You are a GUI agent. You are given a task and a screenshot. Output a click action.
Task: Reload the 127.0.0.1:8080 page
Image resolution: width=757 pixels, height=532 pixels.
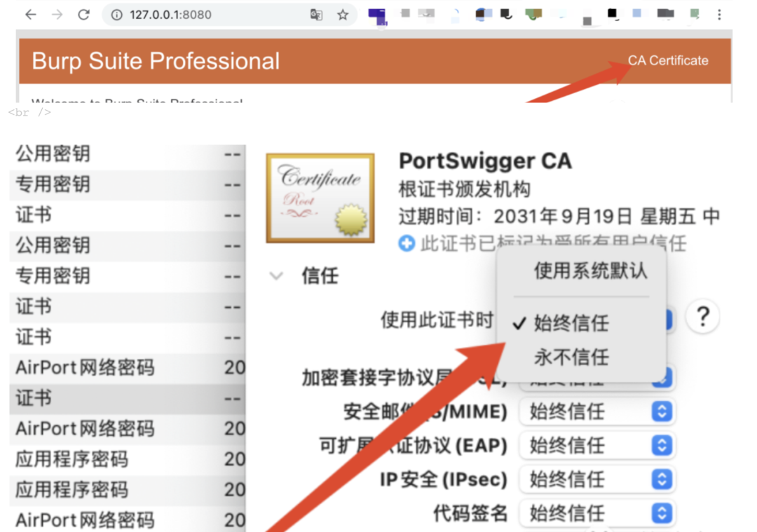pyautogui.click(x=84, y=15)
